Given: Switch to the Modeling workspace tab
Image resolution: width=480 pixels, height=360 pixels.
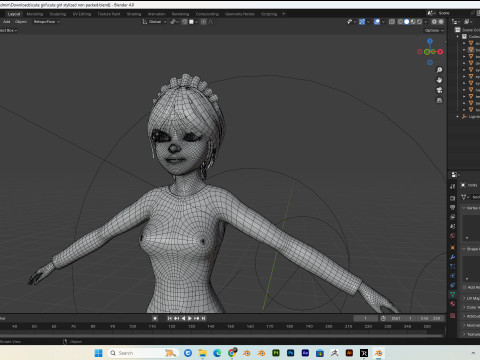Looking at the screenshot, I should tap(35, 14).
